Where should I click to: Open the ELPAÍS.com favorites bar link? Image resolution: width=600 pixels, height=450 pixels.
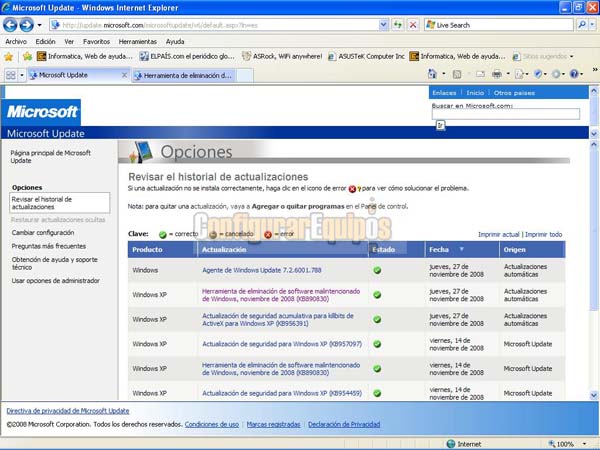187,56
